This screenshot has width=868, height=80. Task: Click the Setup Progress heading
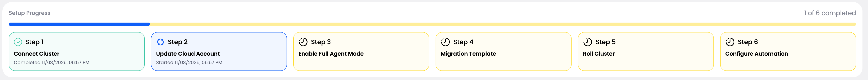pos(29,13)
